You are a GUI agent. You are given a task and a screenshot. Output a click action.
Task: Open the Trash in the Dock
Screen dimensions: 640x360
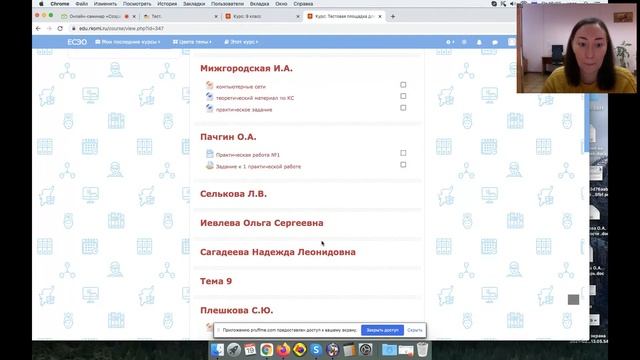coord(422,350)
